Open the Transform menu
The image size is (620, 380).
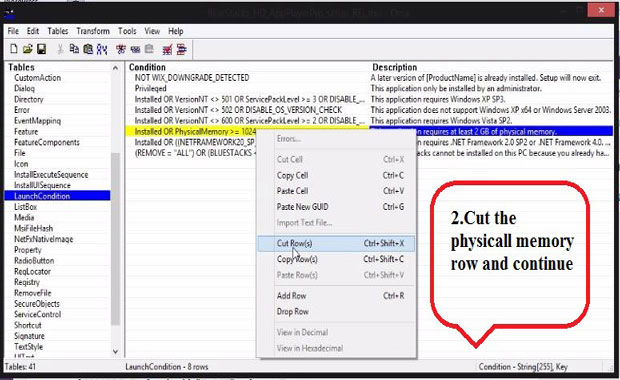pyautogui.click(x=93, y=31)
